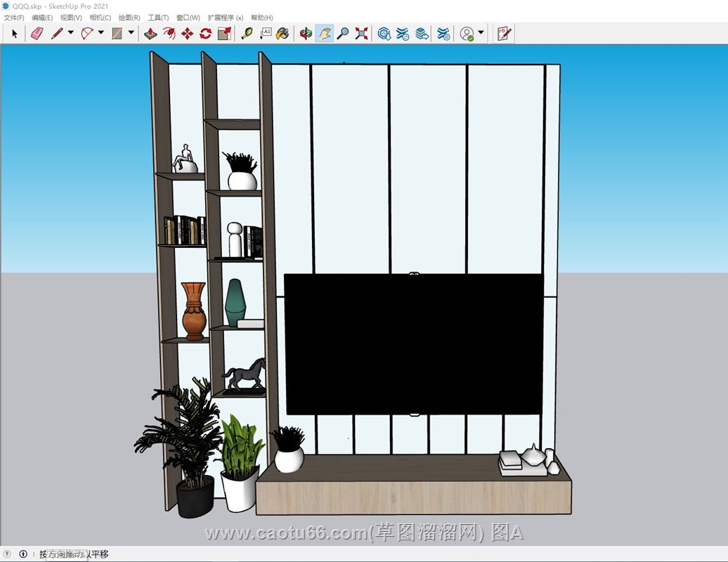
Task: Pick the Eraser tool
Action: (37, 33)
